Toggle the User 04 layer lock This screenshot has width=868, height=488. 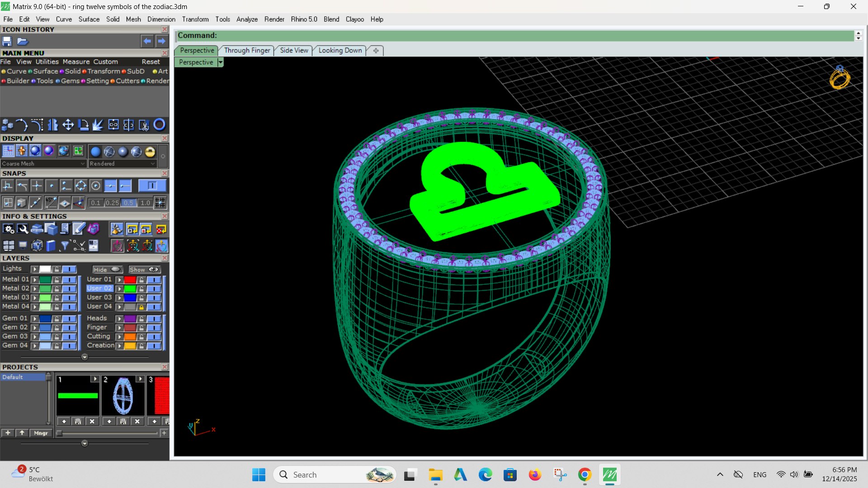(x=141, y=307)
